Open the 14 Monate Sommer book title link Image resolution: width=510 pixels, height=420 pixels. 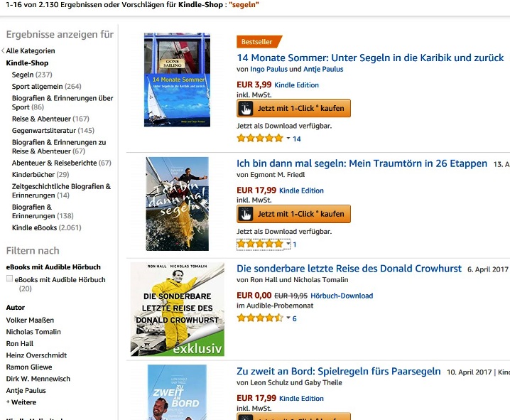pos(370,58)
